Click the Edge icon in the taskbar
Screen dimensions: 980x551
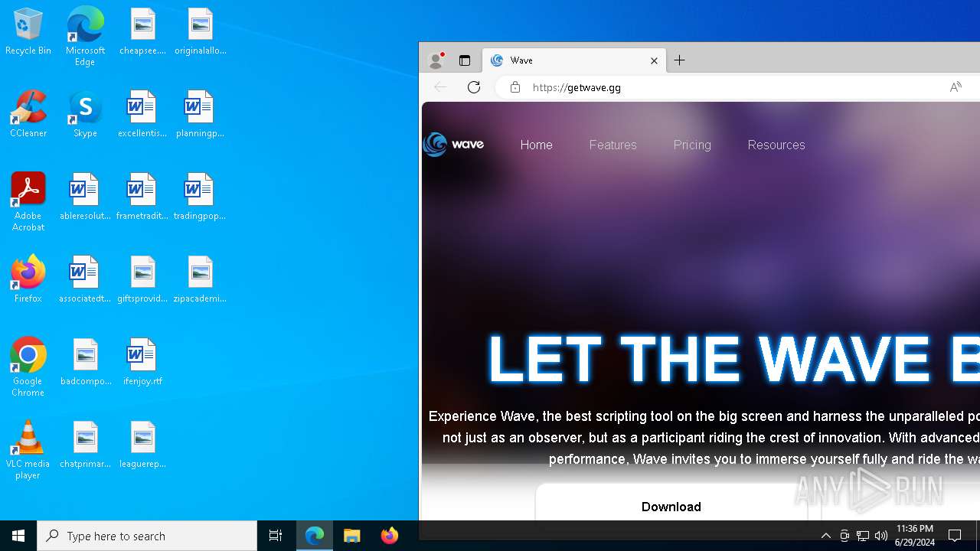coord(315,536)
